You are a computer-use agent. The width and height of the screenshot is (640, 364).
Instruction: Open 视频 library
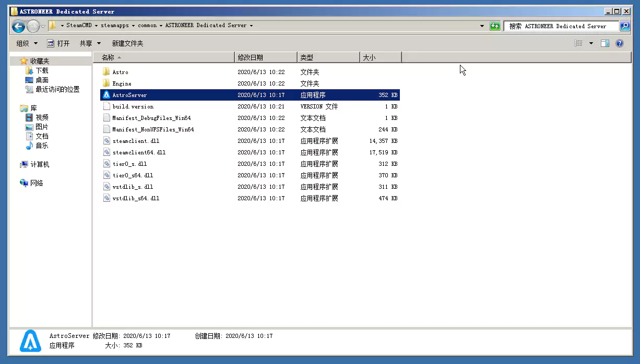click(42, 117)
